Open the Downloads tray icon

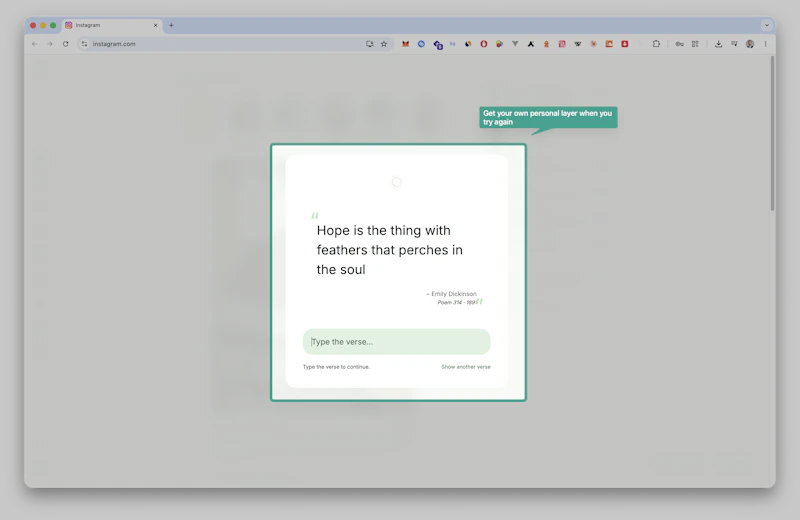[718, 44]
